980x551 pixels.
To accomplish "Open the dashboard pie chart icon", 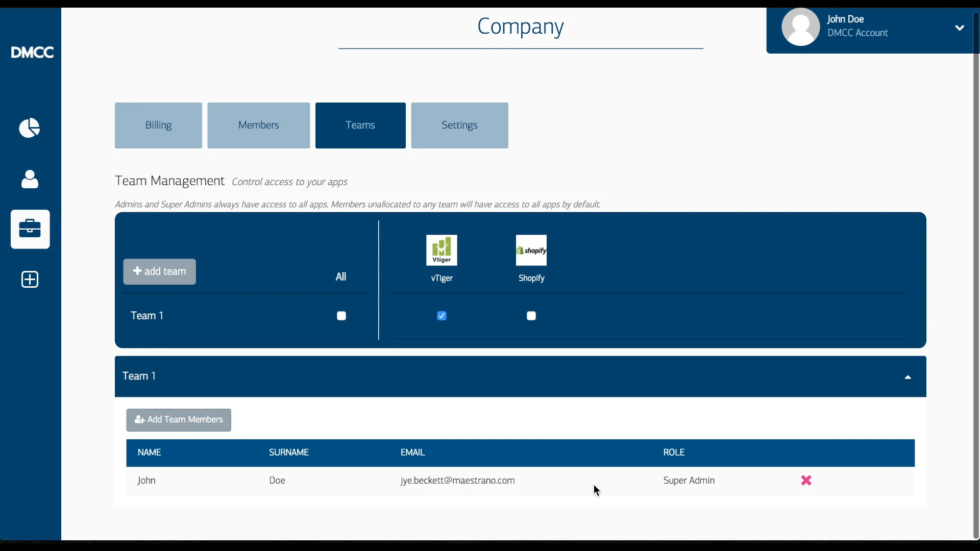I will pos(30,128).
